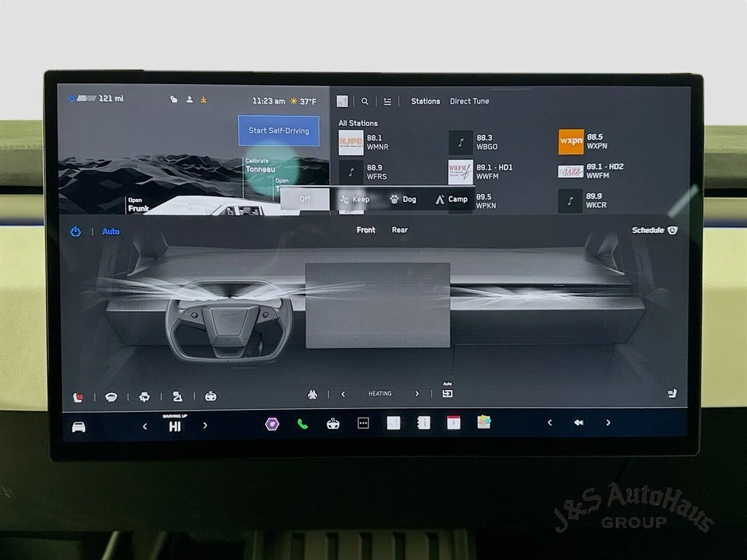This screenshot has height=560, width=747.
Task: Tap the Start Self-Driving button
Action: [x=279, y=131]
